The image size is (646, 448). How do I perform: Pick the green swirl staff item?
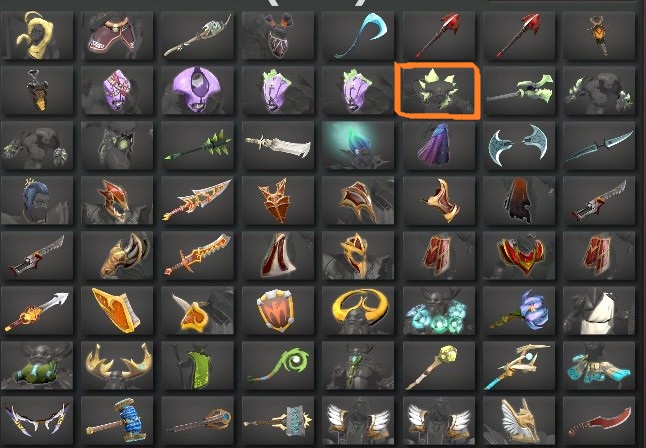point(278,366)
